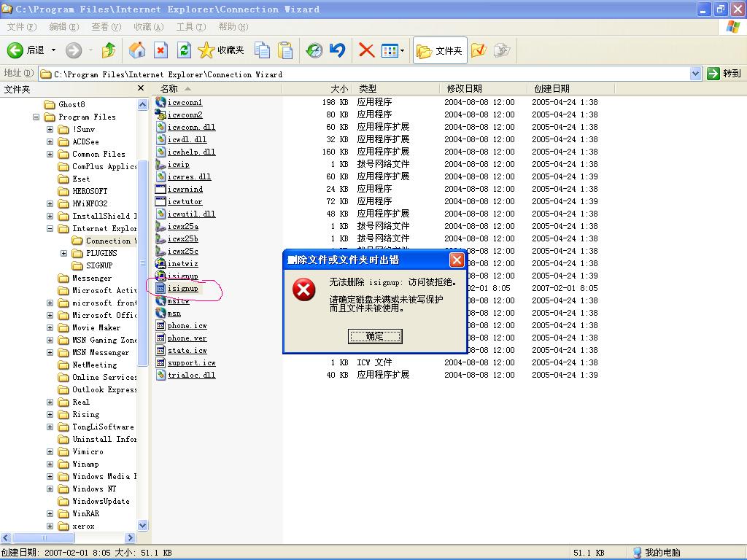Click the folder with checkmark icon
Viewport: 747px width, 560px height.
point(479,50)
